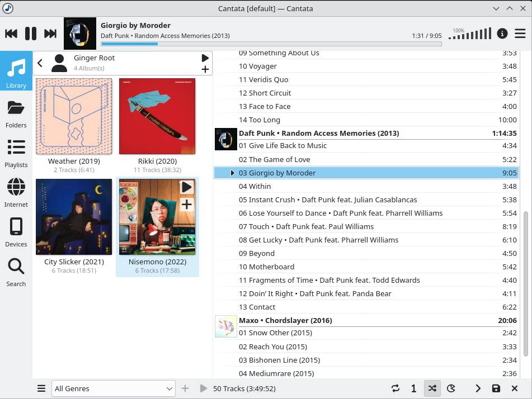
Task: Select track 11 Fragments of Time
Action: tap(366, 281)
